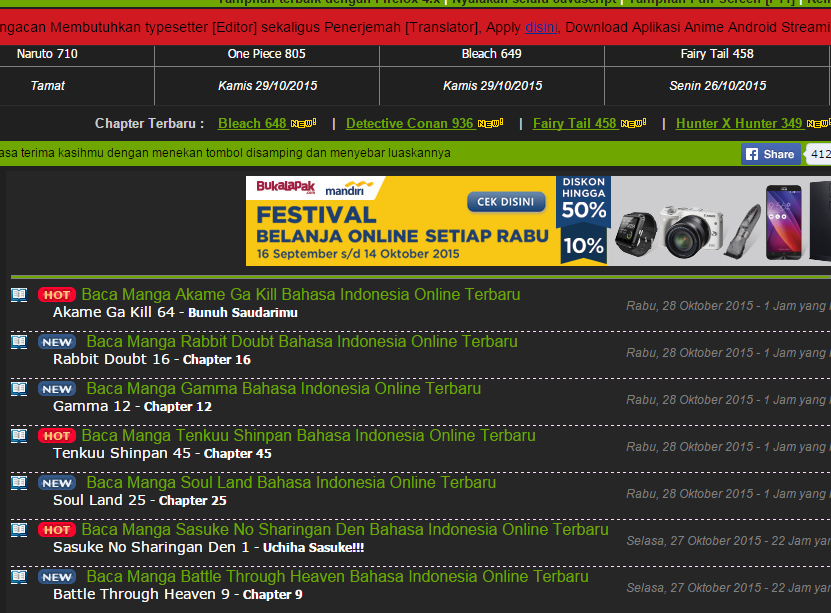Click 'Senin 26/10/2015' date cell
This screenshot has height=613, width=831.
point(718,86)
